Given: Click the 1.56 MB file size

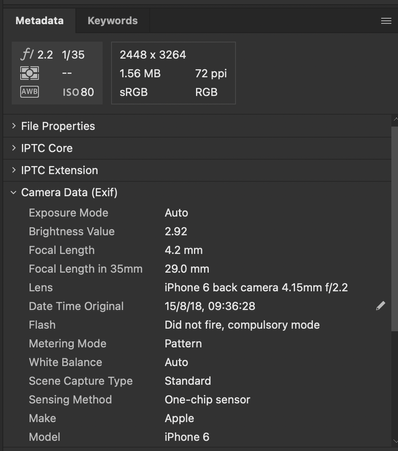Looking at the screenshot, I should 140,73.
